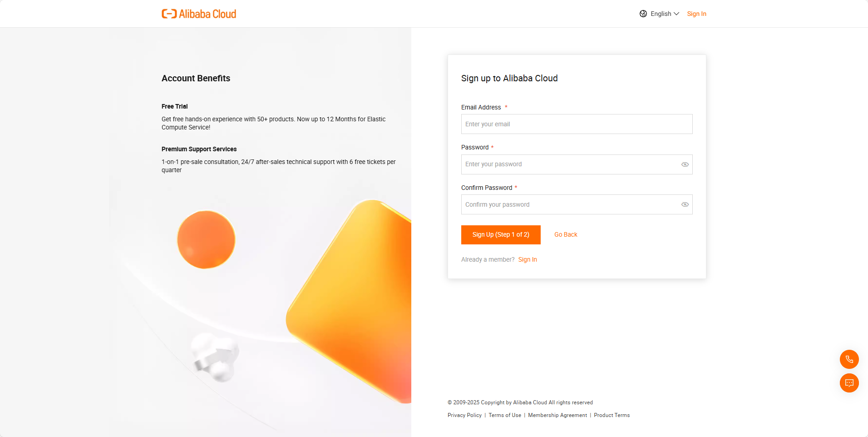Click the globe language icon
Viewport: 868px width, 437px height.
pos(643,14)
